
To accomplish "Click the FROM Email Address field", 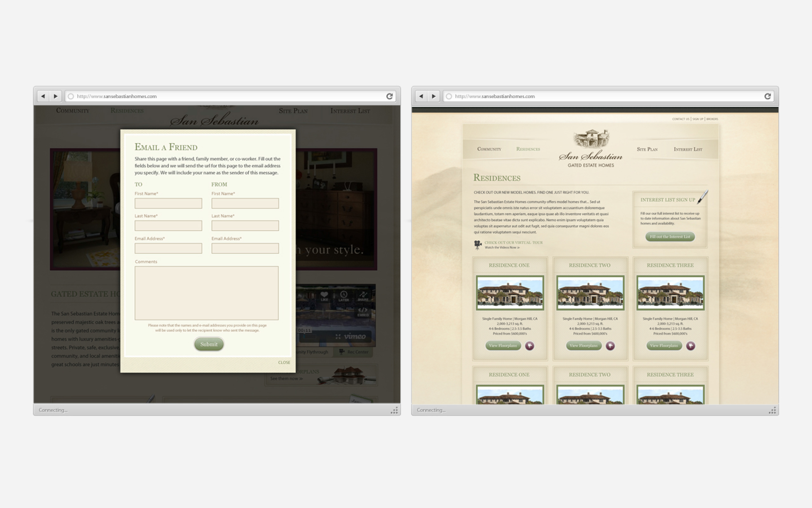I will click(245, 248).
